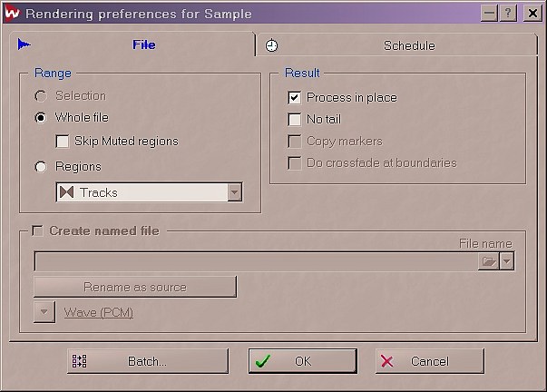The width and height of the screenshot is (547, 392).
Task: Click the blue waveform icon on File tab
Action: pos(24,44)
